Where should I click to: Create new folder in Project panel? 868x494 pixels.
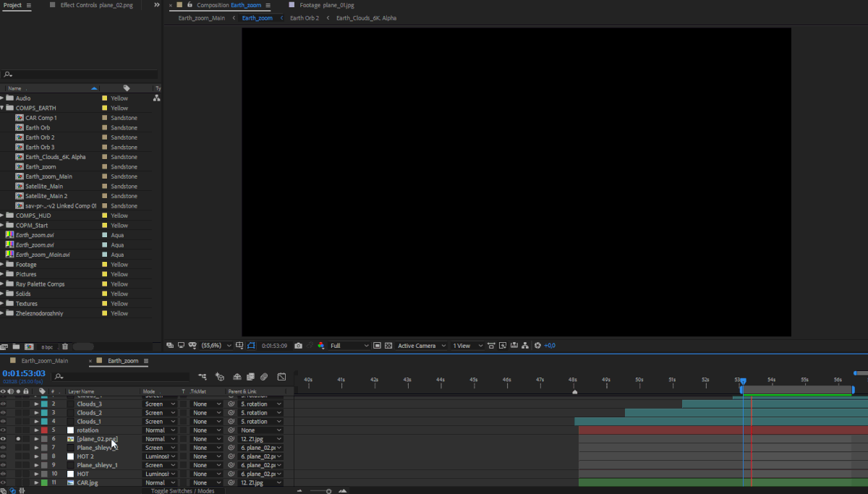coord(17,346)
